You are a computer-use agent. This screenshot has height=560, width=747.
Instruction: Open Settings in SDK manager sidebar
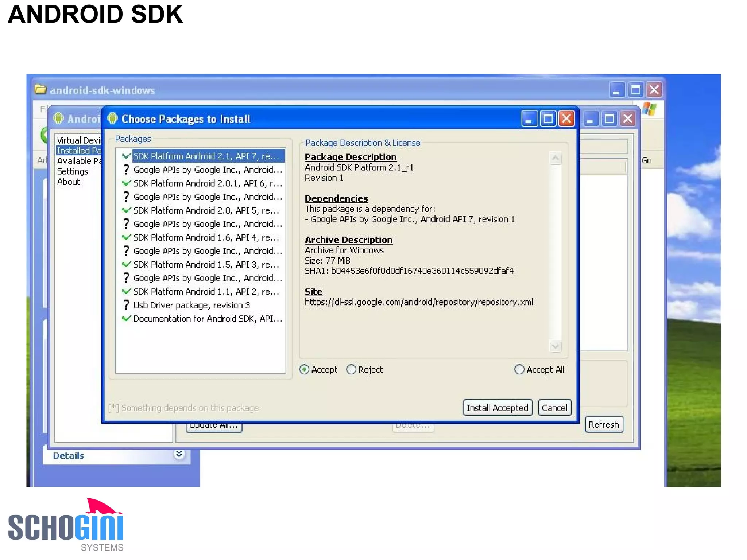pyautogui.click(x=73, y=171)
